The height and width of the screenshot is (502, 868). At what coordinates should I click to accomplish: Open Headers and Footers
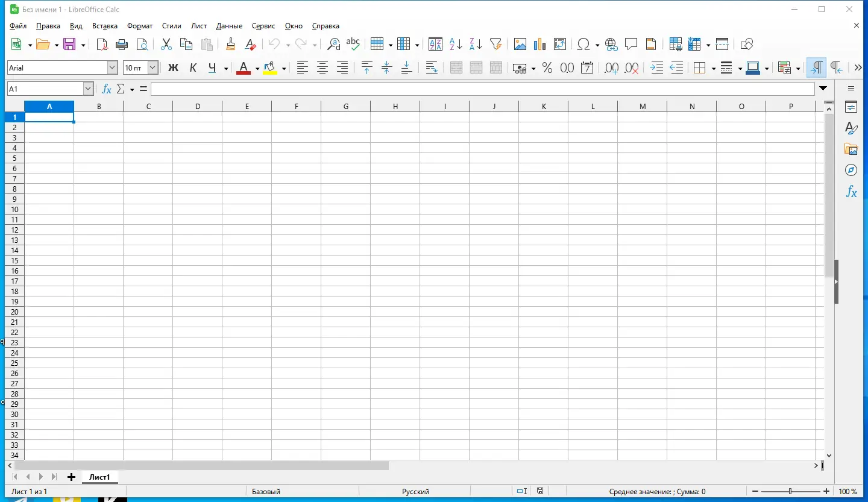coord(651,44)
